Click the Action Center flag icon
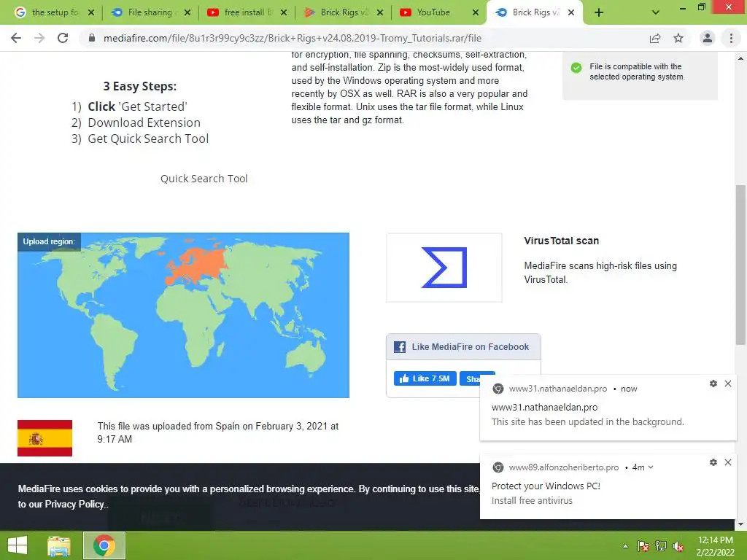This screenshot has width=747, height=560. tap(643, 546)
